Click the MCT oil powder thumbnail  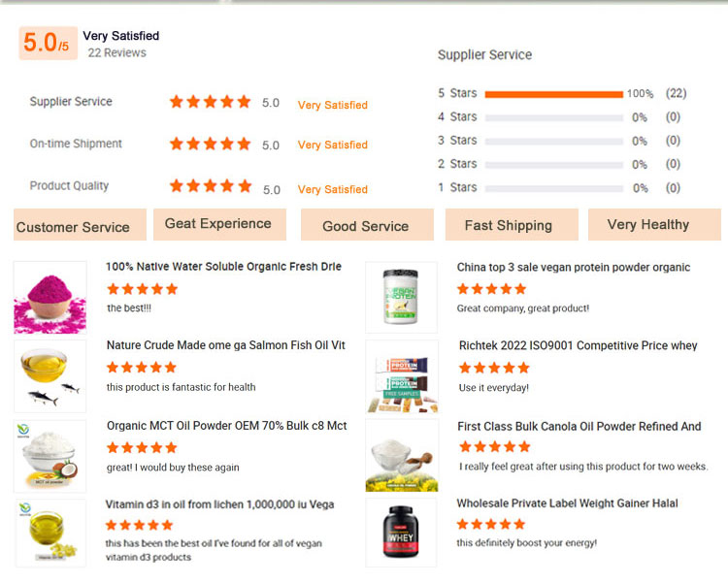(x=50, y=456)
